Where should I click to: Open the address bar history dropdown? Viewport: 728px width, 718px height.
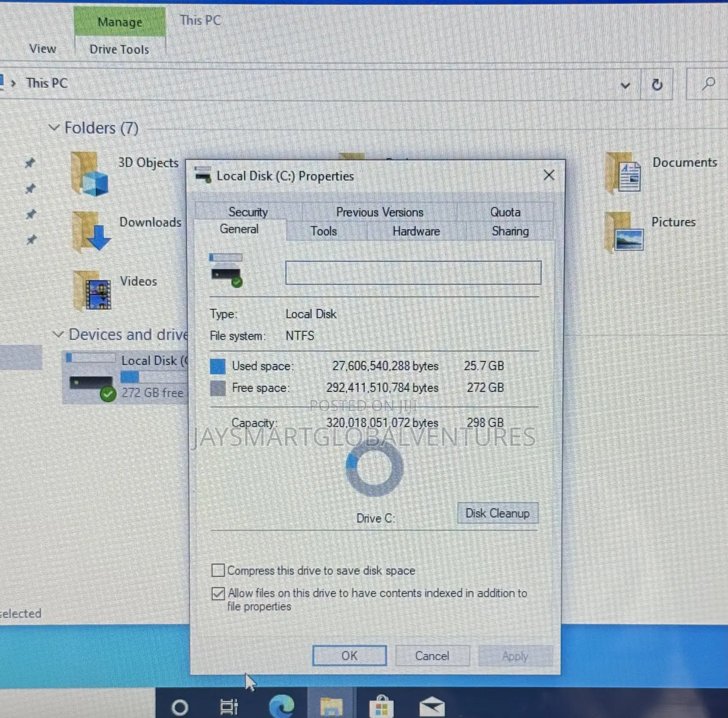click(626, 85)
